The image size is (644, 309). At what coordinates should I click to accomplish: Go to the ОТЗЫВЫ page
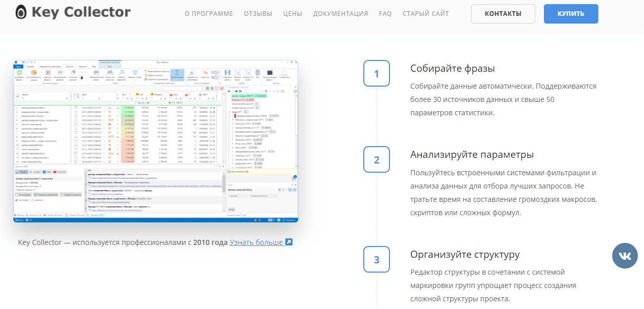coord(258,14)
